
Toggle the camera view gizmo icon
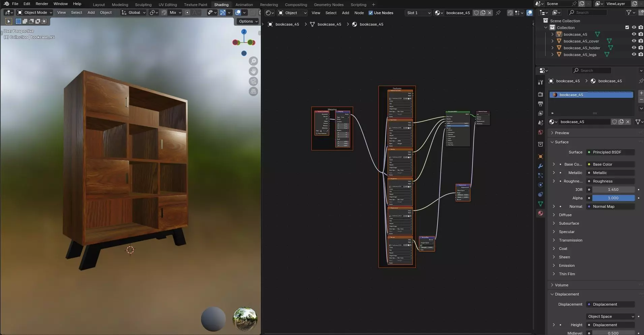(x=253, y=81)
